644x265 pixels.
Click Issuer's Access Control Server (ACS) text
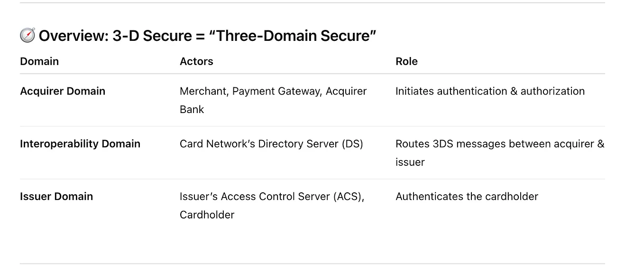click(272, 197)
